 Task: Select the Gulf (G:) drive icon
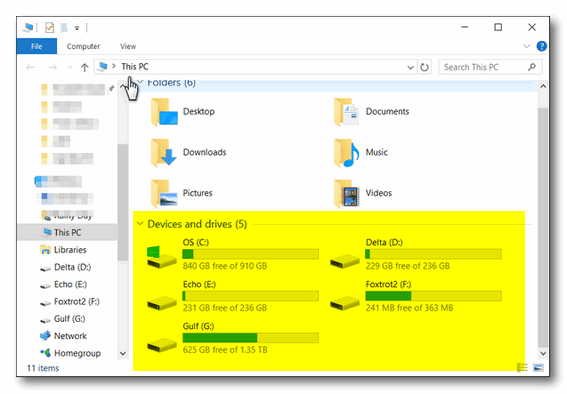(x=161, y=345)
